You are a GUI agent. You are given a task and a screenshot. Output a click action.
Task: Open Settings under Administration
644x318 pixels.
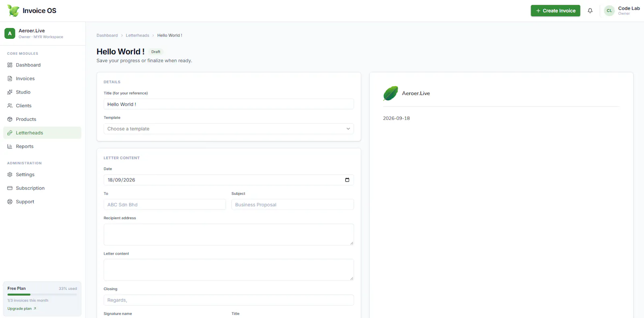(42, 175)
